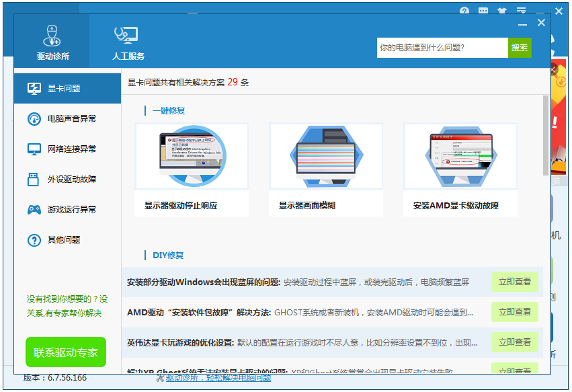572x392 pixels.
Task: Click the DIY修复 section heading
Action: (x=168, y=255)
